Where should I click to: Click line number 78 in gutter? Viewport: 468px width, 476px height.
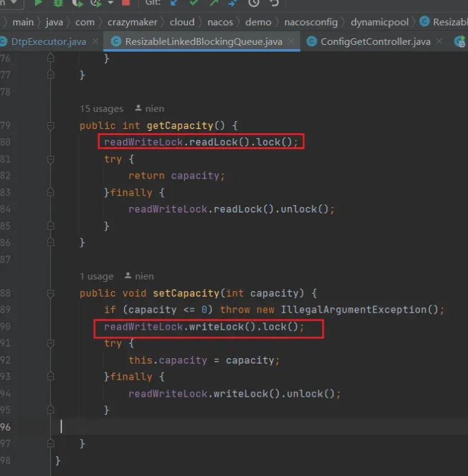coord(6,92)
